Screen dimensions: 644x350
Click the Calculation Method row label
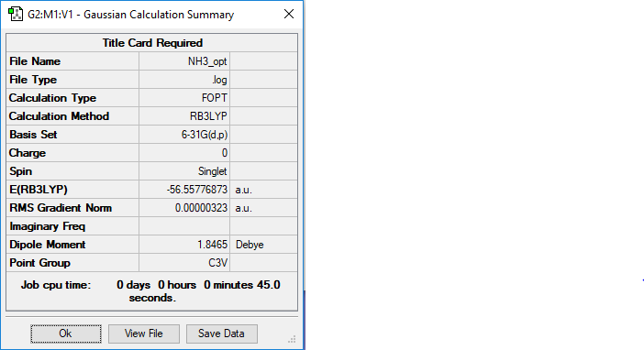59,116
